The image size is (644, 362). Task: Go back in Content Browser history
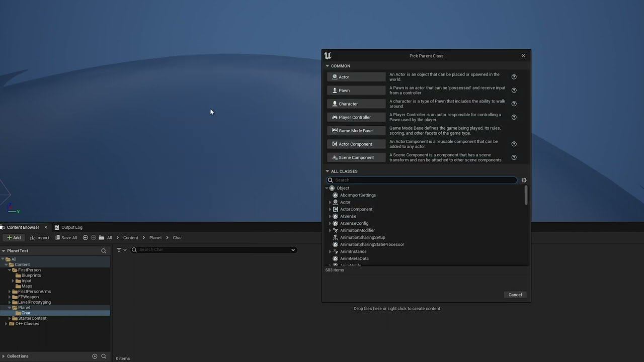click(x=85, y=238)
